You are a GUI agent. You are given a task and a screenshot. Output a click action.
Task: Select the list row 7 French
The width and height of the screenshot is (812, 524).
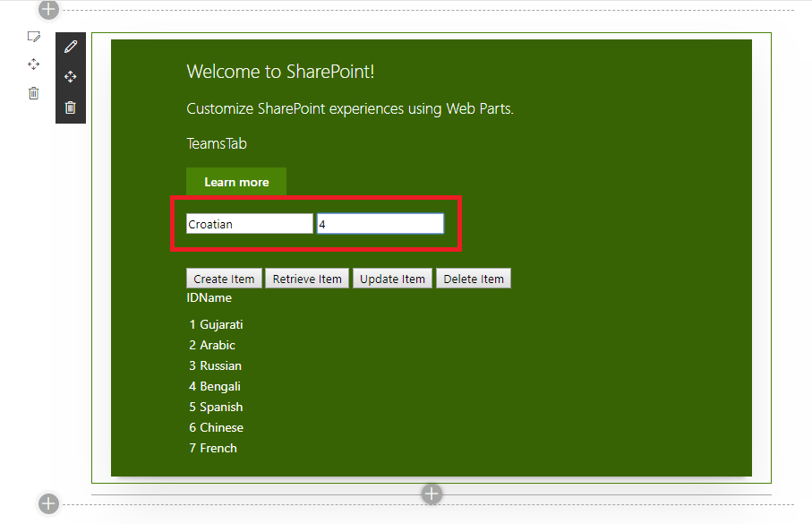[213, 449]
